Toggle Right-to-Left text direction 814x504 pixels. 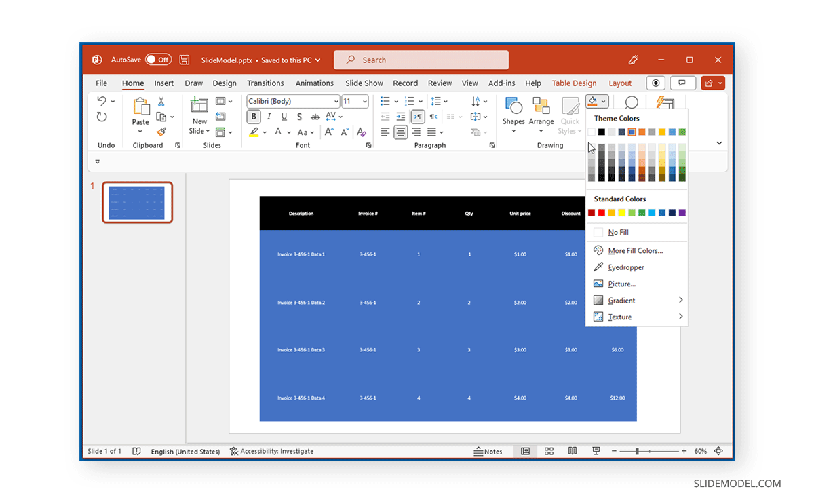tap(433, 117)
